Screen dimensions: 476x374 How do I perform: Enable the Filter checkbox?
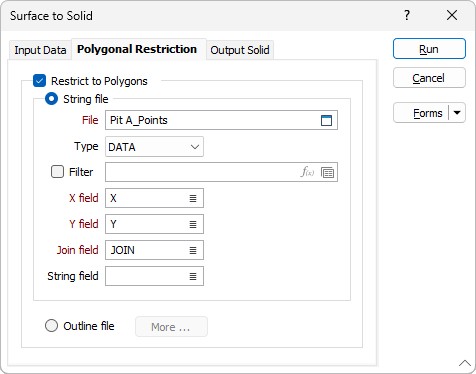(x=57, y=172)
